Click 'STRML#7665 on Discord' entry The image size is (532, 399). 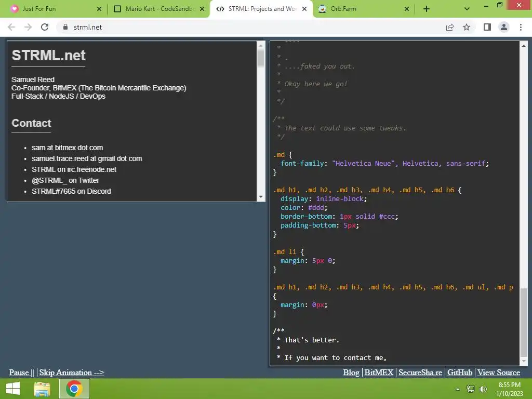71,191
